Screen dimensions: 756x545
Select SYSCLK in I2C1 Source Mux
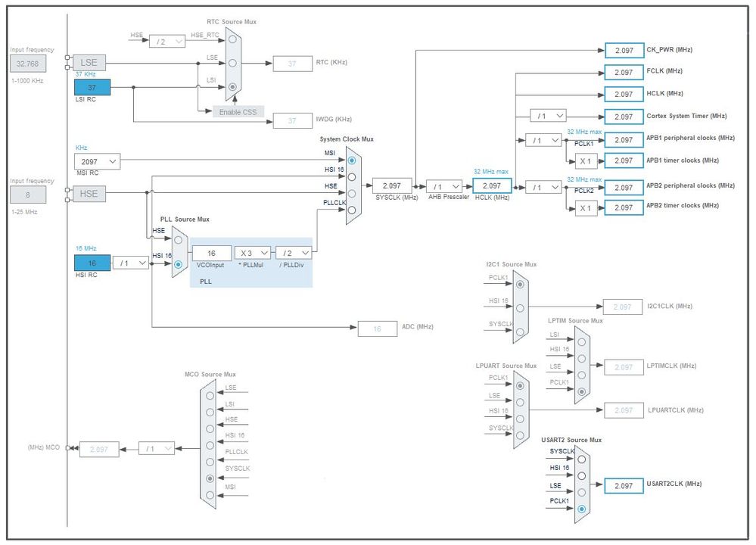pos(520,332)
